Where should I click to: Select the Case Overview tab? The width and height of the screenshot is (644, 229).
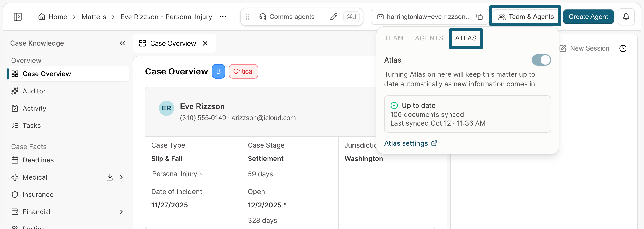click(174, 43)
